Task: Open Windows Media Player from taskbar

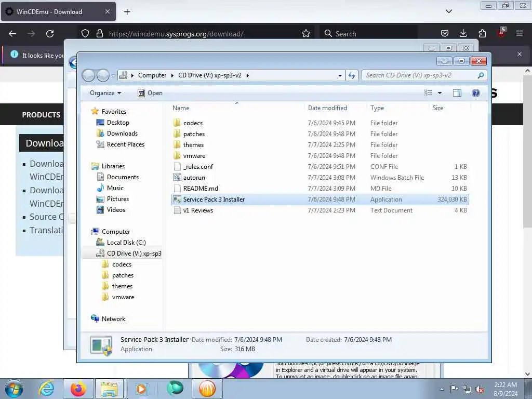Action: pyautogui.click(x=141, y=389)
